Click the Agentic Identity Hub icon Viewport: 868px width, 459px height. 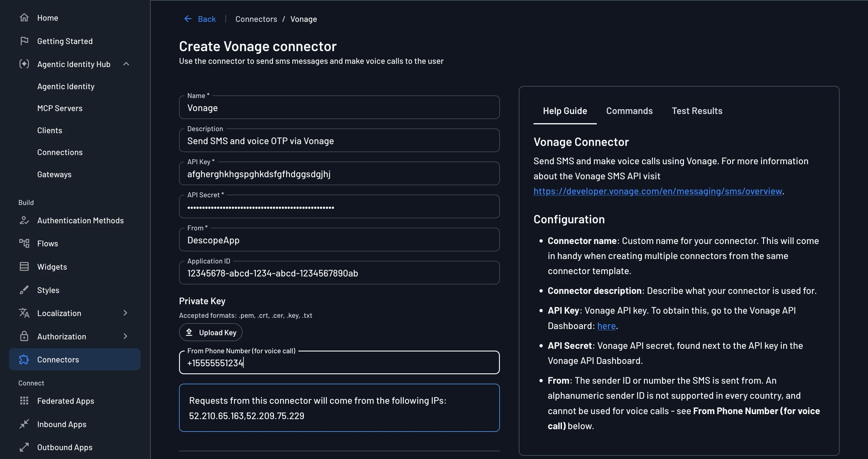click(x=24, y=64)
